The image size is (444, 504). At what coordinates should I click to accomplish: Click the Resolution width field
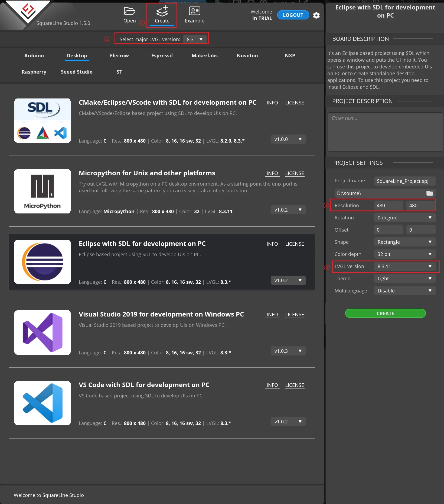(388, 206)
